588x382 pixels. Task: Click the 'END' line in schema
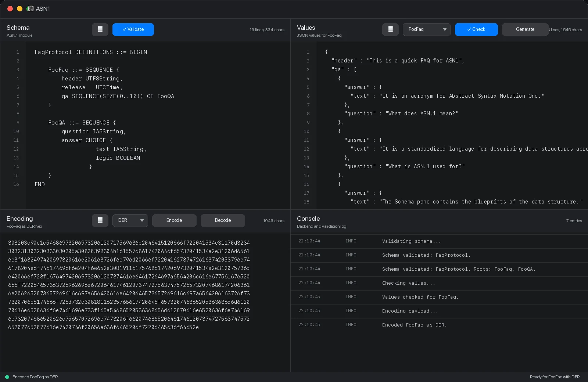40,184
